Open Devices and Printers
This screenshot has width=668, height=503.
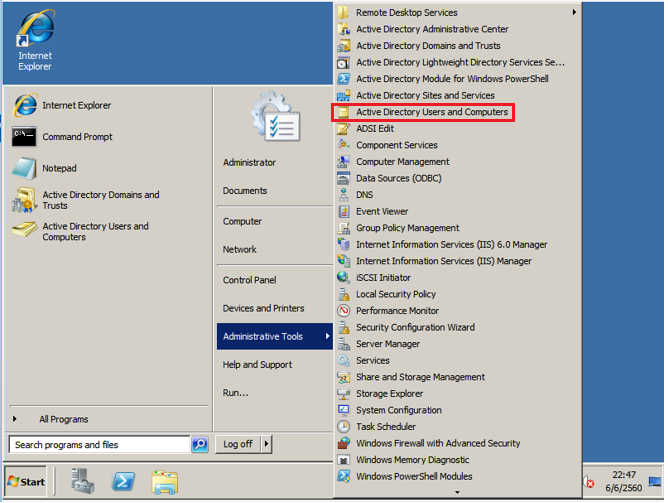coord(263,308)
